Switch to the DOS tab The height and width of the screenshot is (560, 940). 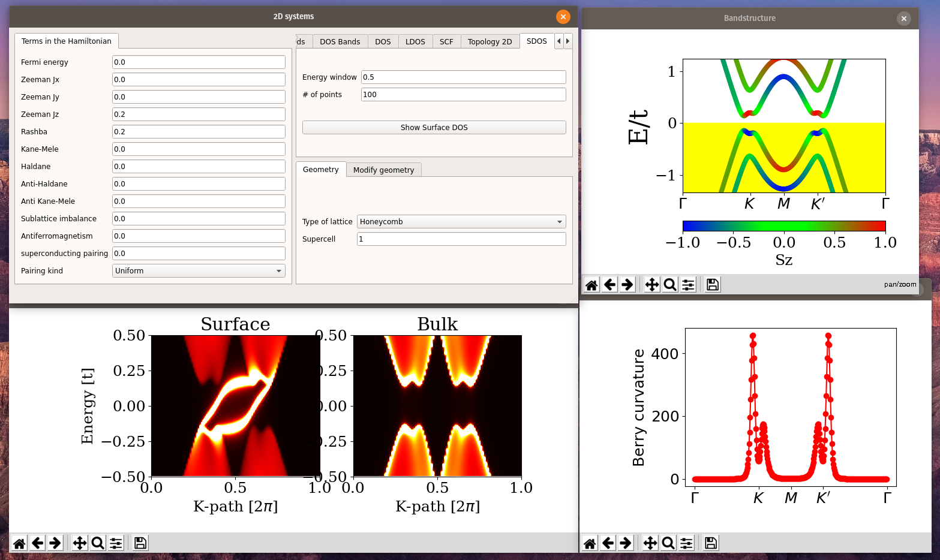click(383, 41)
